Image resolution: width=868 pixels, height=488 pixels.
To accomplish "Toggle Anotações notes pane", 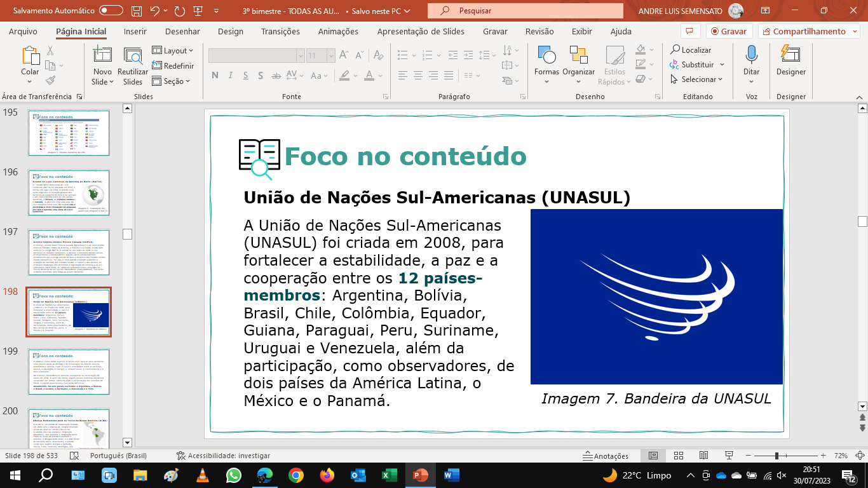I will (606, 456).
